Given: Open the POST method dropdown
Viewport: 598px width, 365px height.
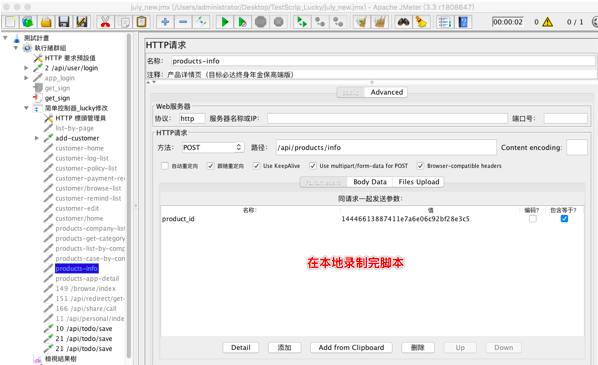Looking at the screenshot, I should click(x=212, y=147).
